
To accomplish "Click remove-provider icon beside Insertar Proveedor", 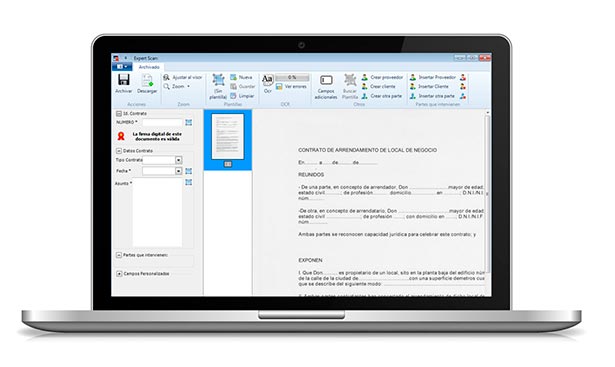I will (x=463, y=77).
